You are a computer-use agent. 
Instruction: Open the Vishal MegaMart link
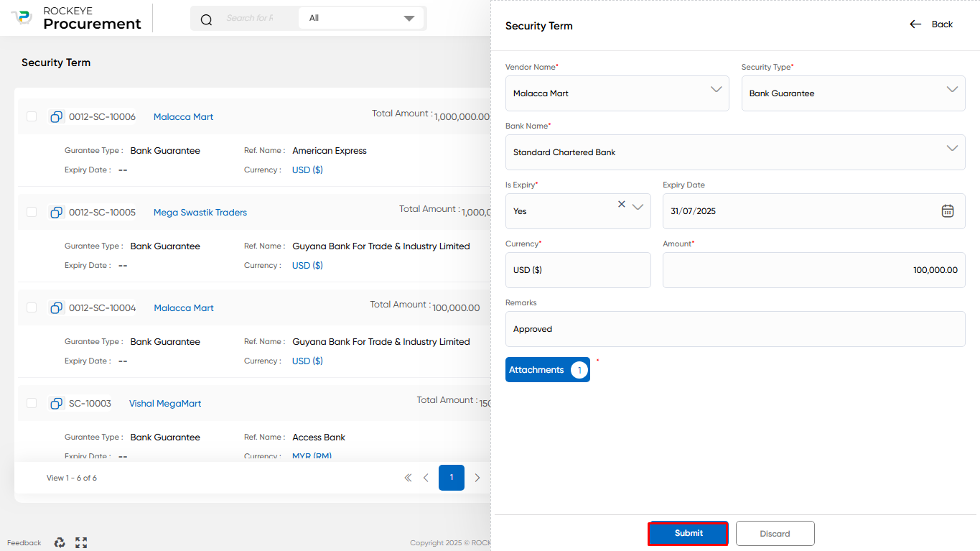165,404
